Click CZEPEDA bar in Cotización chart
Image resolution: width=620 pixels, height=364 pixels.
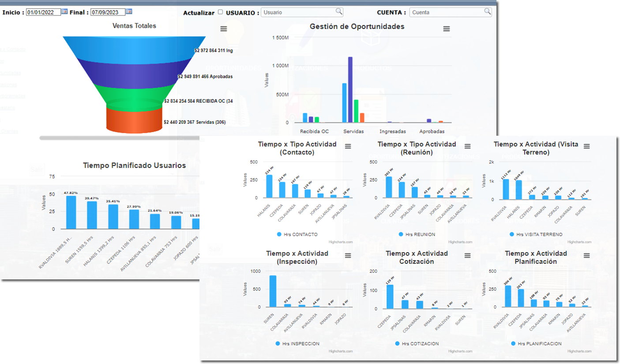390,297
